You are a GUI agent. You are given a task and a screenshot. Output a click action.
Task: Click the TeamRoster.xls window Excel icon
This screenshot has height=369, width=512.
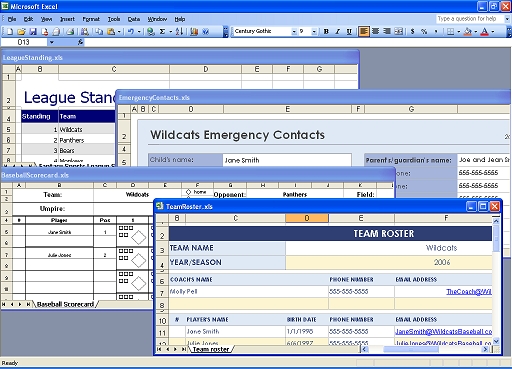tap(160, 206)
